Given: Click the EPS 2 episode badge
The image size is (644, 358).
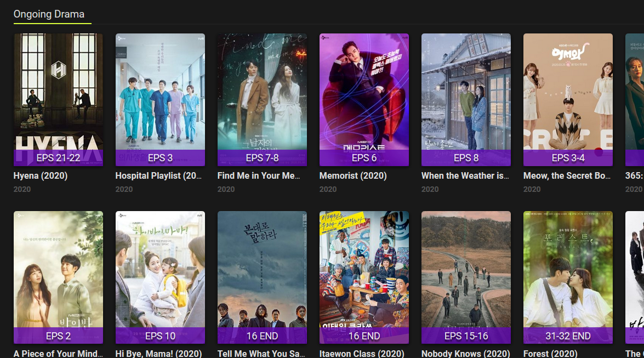Looking at the screenshot, I should [58, 336].
